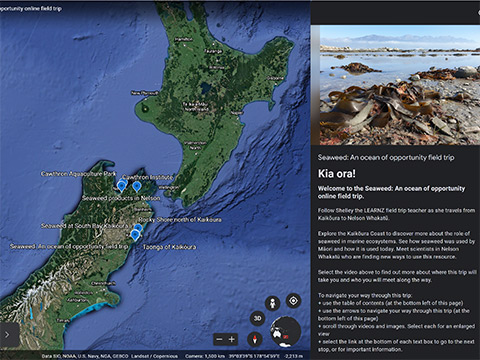Click the Data SIO, NOAA attribution text
Screen dimensions: 480x360
pos(84,356)
